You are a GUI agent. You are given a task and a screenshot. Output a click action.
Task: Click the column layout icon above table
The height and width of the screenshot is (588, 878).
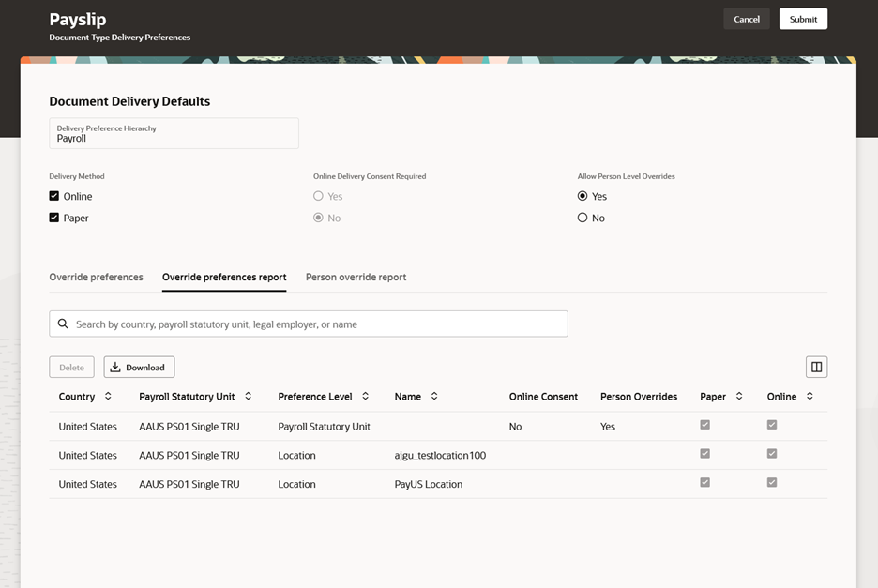coord(816,368)
